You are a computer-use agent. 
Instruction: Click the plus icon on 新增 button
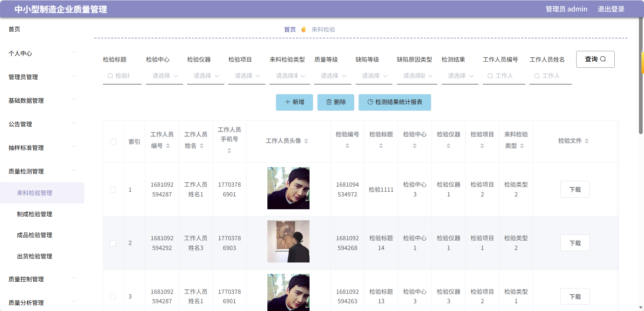point(288,102)
